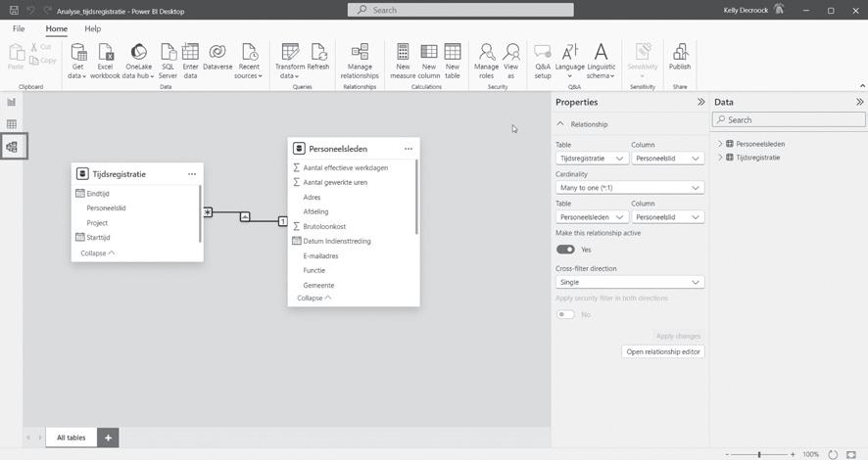Open first Table dropdown showing Tijdsregistratie
Image resolution: width=868 pixels, height=460 pixels.
point(592,159)
